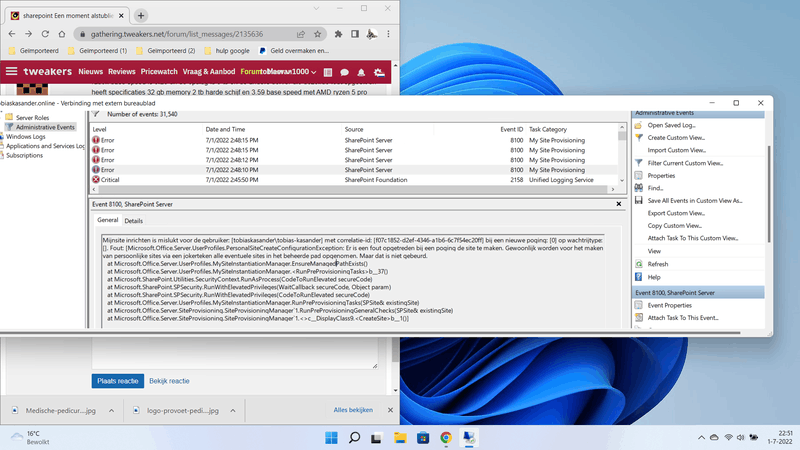Screen dimensions: 800x450
Task: Open Properties in Actions pane
Action: (661, 176)
